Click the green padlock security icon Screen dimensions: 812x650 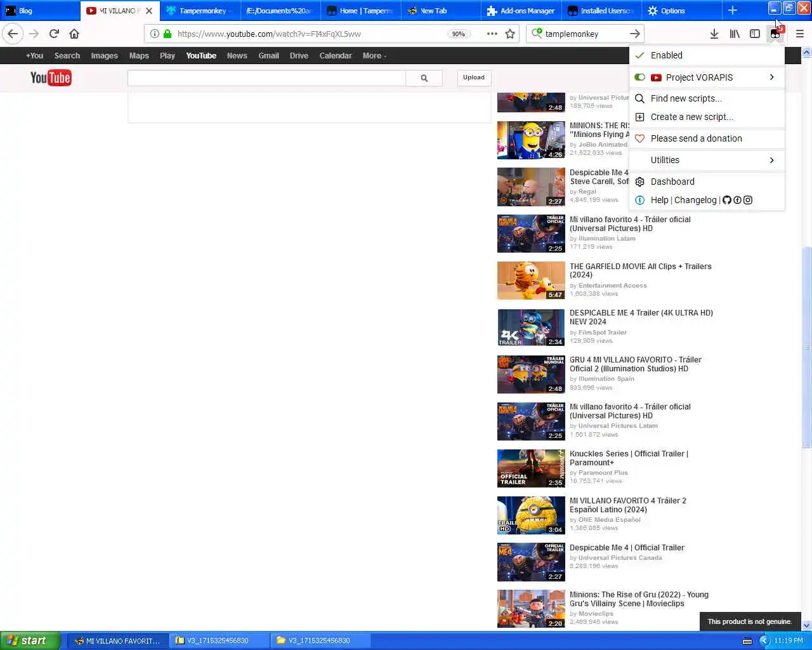tap(167, 34)
